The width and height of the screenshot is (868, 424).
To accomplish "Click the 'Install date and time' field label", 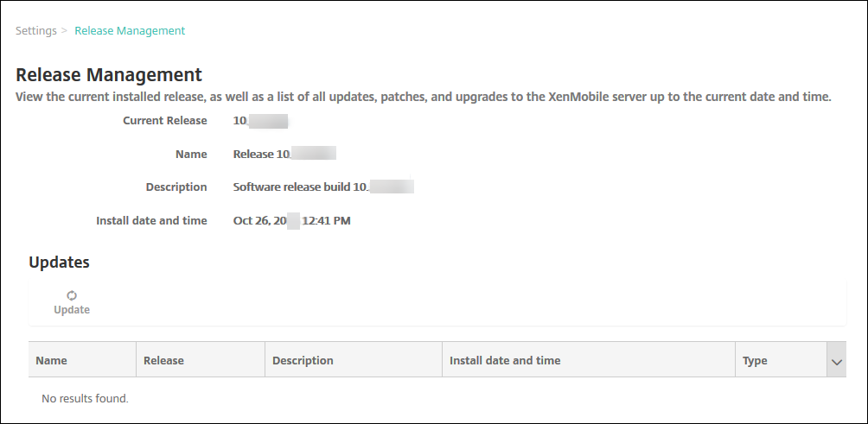I will (x=151, y=220).
